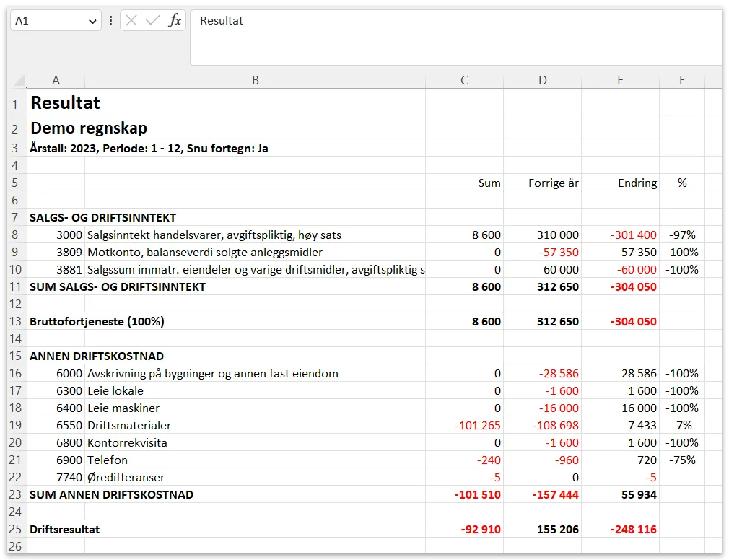Select the Forrige år column heading cell
Image resolution: width=729 pixels, height=560 pixels.
[x=553, y=183]
